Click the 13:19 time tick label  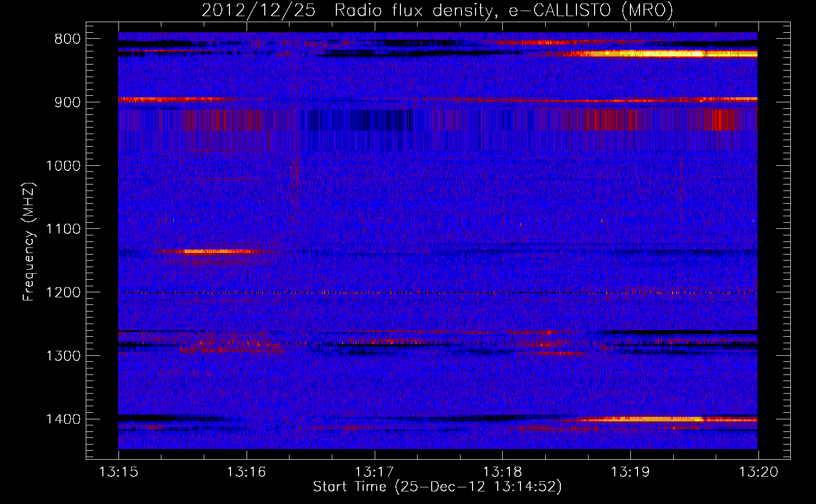click(x=630, y=472)
